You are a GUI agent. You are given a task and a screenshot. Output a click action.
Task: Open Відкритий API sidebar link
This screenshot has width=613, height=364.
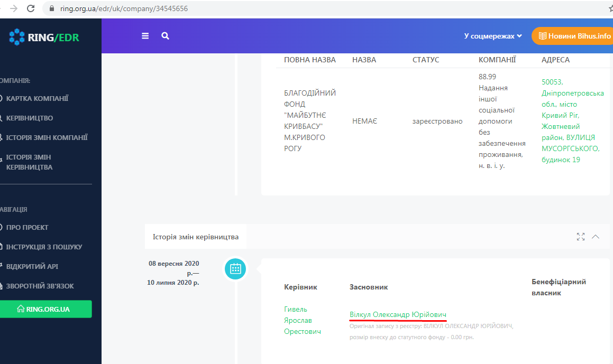click(x=32, y=266)
